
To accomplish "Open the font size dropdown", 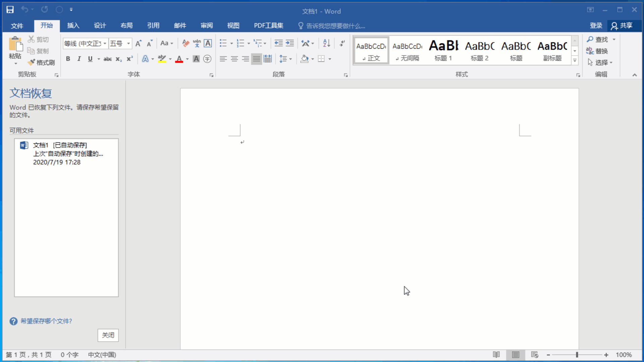I will click(128, 44).
